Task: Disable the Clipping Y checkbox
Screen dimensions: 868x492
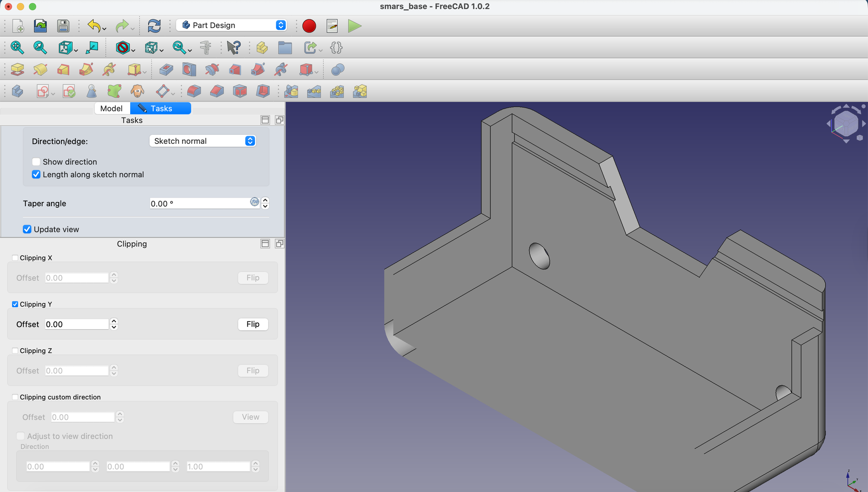Action: point(15,304)
